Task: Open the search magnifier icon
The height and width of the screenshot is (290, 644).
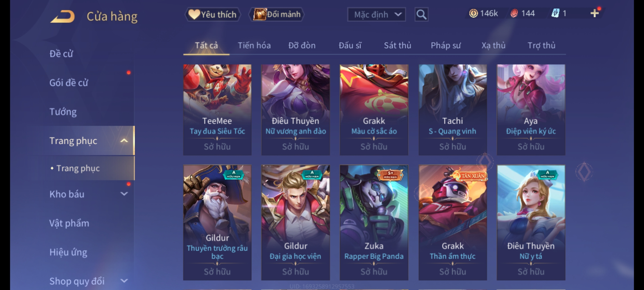Action: click(x=421, y=15)
